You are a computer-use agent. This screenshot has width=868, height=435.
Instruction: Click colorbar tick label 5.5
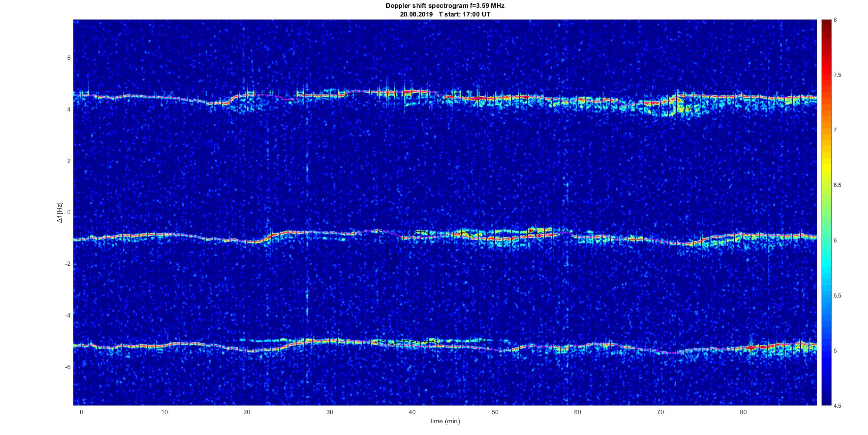tap(837, 296)
